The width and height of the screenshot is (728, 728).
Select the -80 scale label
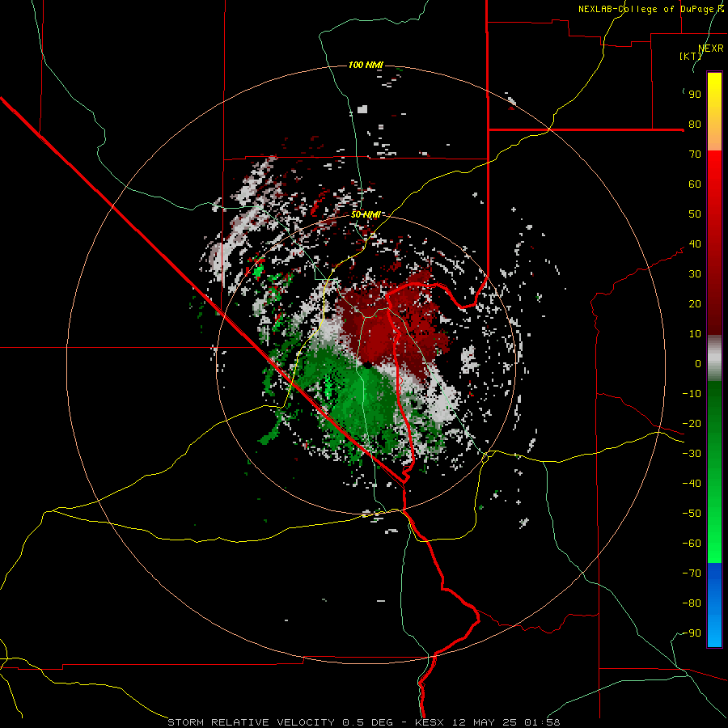click(692, 603)
